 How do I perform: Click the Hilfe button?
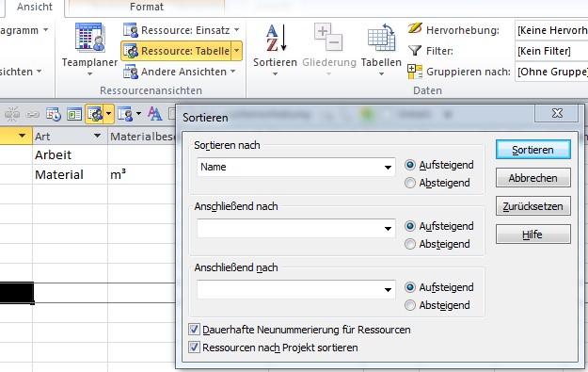click(x=532, y=235)
